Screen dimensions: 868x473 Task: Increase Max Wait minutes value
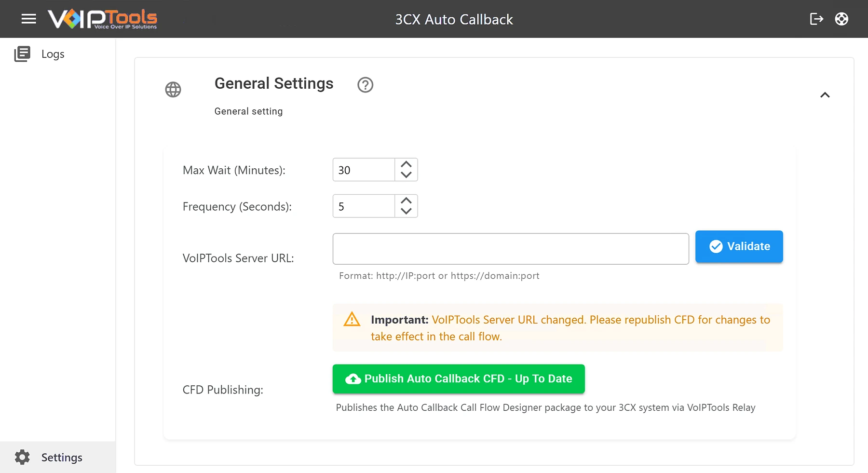coord(406,164)
